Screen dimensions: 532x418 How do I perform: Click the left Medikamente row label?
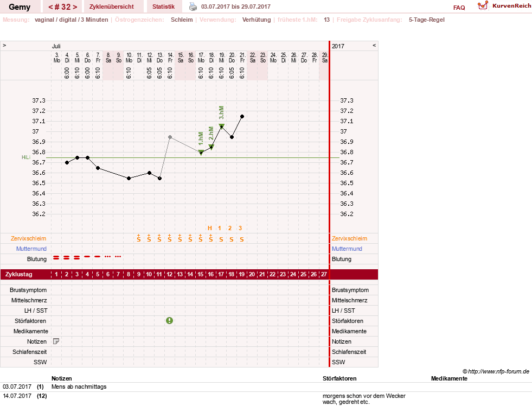(x=31, y=331)
